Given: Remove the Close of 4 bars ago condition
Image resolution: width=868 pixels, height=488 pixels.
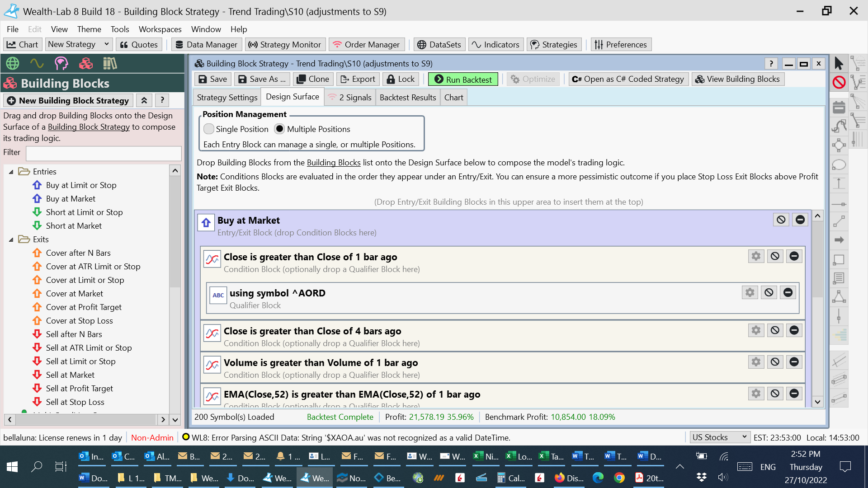Looking at the screenshot, I should [x=794, y=330].
